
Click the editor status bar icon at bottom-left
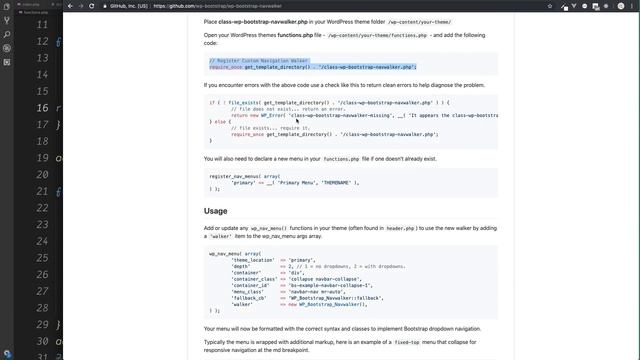[7, 354]
